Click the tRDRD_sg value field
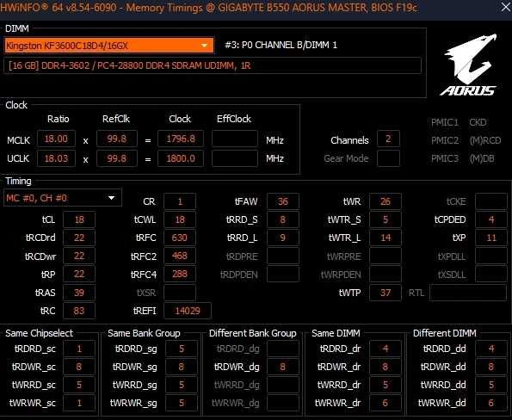 click(182, 349)
